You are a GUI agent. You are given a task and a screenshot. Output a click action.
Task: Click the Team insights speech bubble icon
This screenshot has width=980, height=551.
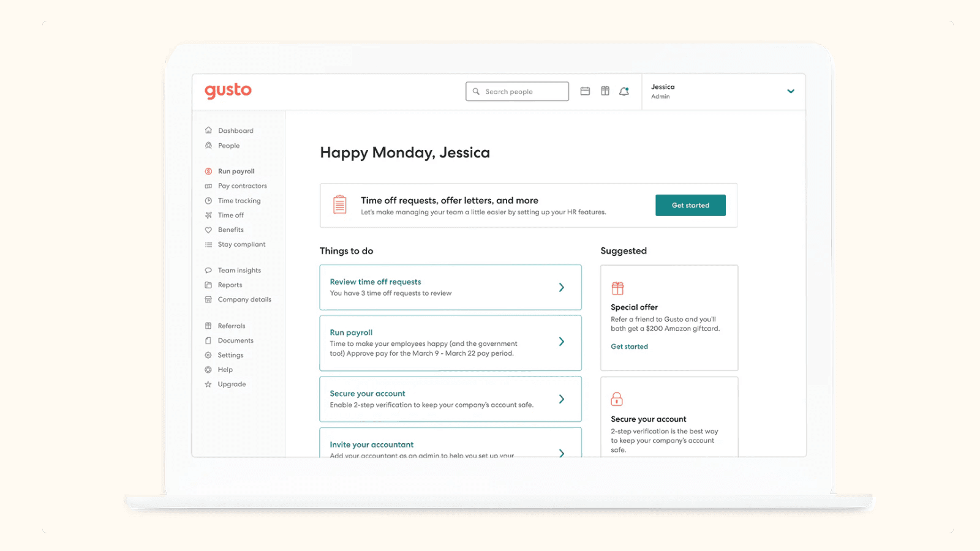208,270
